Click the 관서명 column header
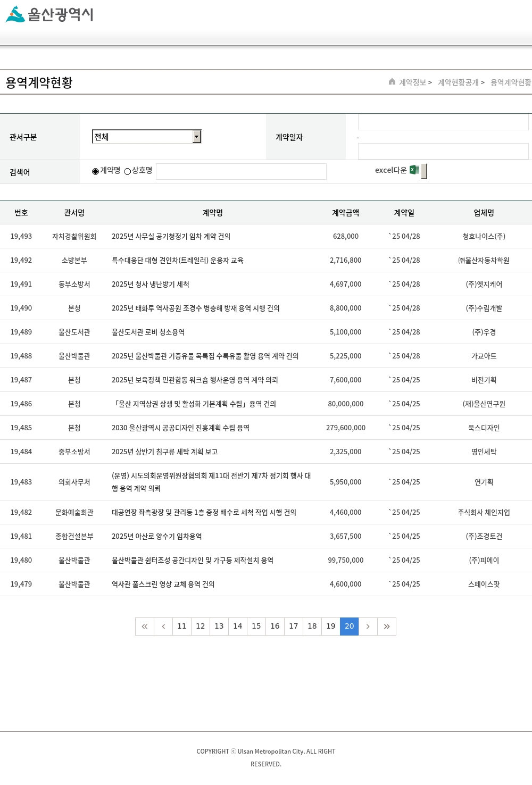The image size is (532, 785). pyautogui.click(x=74, y=213)
